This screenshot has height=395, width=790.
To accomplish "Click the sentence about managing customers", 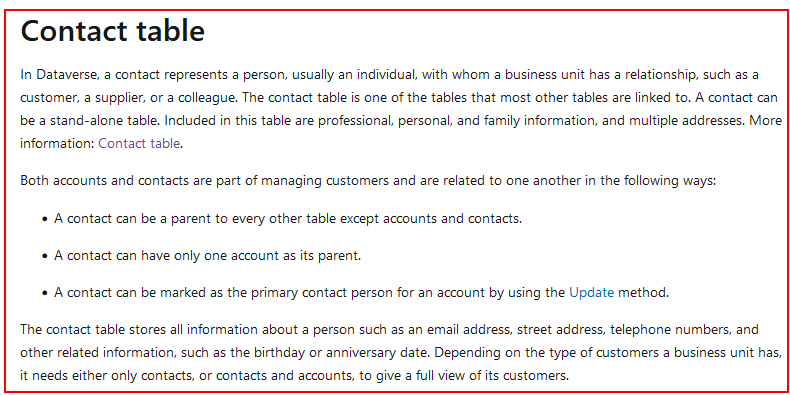I will point(368,181).
